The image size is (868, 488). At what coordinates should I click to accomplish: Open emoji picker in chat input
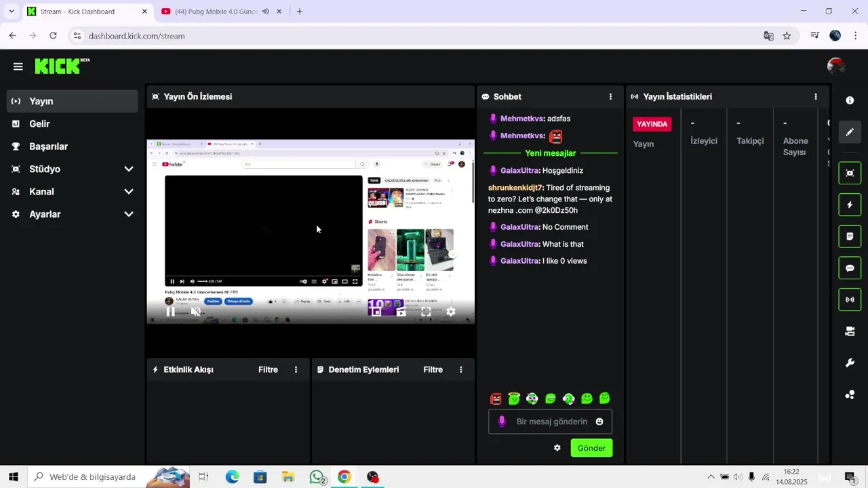(x=599, y=422)
